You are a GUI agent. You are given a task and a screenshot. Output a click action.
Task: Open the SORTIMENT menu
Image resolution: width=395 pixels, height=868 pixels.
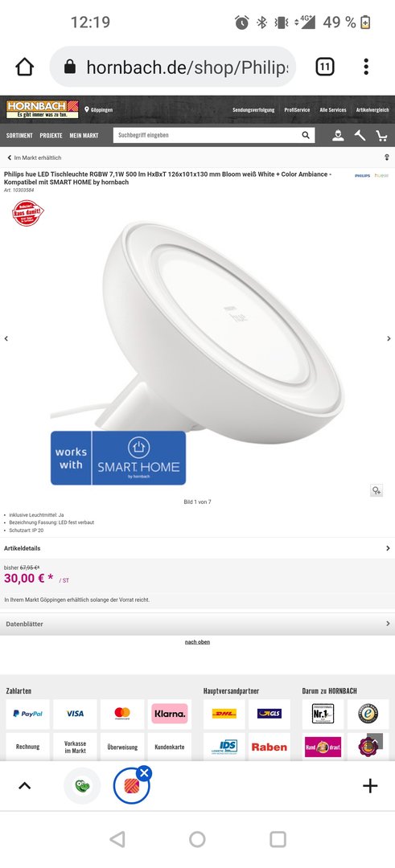[19, 136]
